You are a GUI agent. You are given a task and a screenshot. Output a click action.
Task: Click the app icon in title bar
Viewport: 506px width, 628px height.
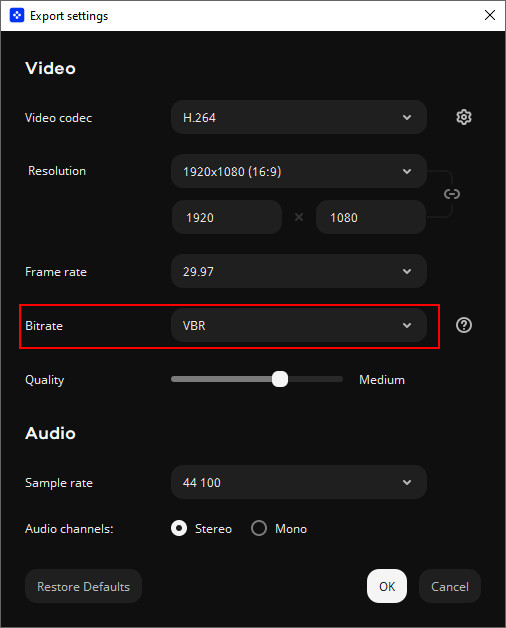(x=17, y=16)
